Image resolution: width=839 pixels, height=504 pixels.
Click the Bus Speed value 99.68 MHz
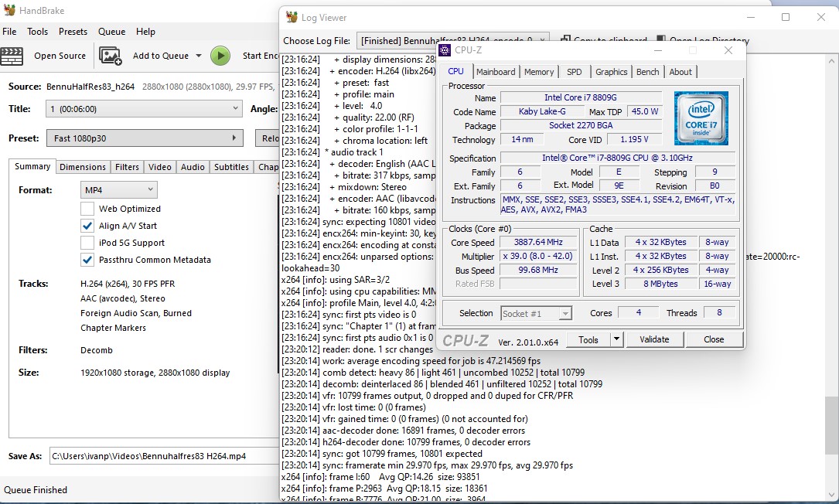pos(538,271)
